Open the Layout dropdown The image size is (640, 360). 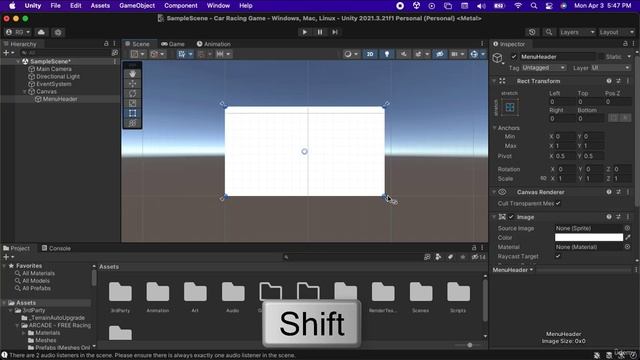(x=616, y=32)
